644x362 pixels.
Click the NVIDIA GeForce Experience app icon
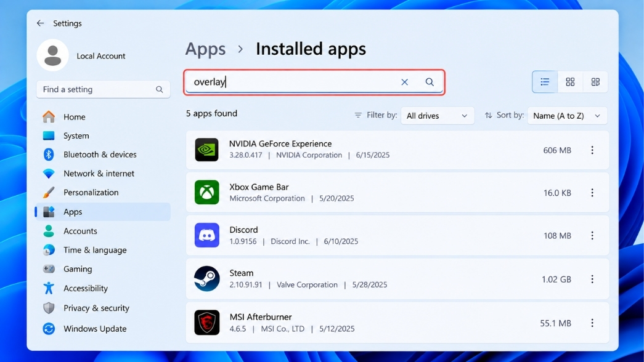click(206, 150)
